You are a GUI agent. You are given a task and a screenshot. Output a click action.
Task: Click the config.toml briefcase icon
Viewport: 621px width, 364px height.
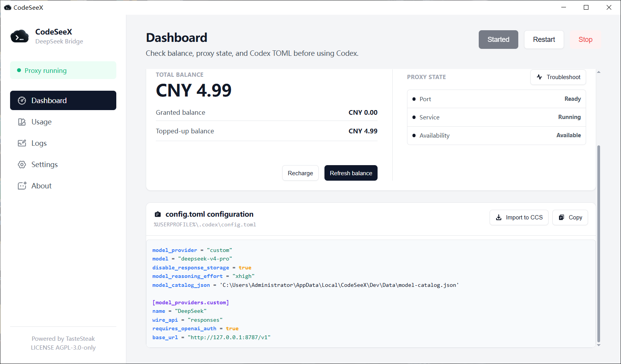pyautogui.click(x=158, y=214)
